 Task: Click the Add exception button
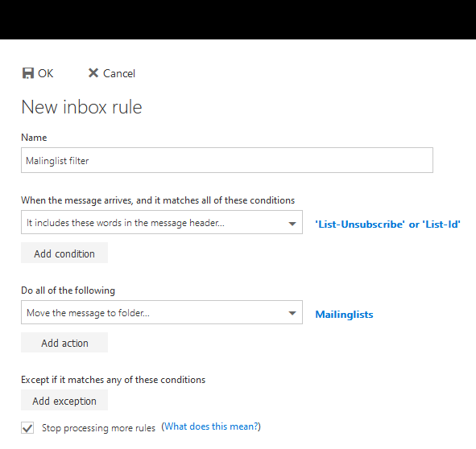[x=64, y=401]
